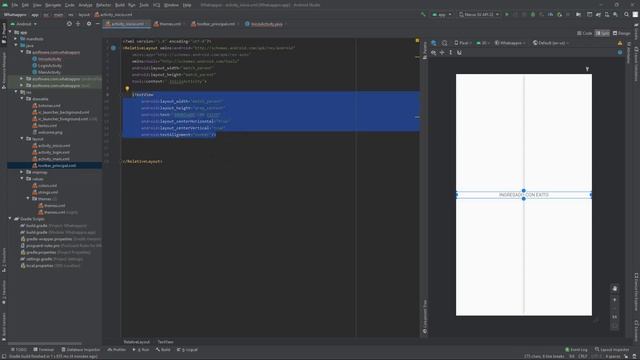Click the Default Margins icon above preview
640x360 pixels.
point(451,52)
